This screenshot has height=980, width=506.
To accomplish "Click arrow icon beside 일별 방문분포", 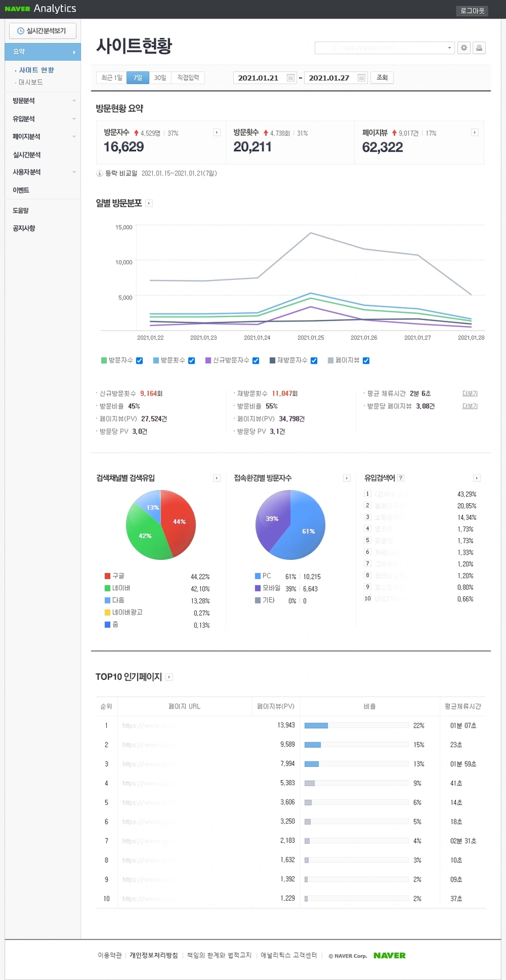I will point(149,204).
